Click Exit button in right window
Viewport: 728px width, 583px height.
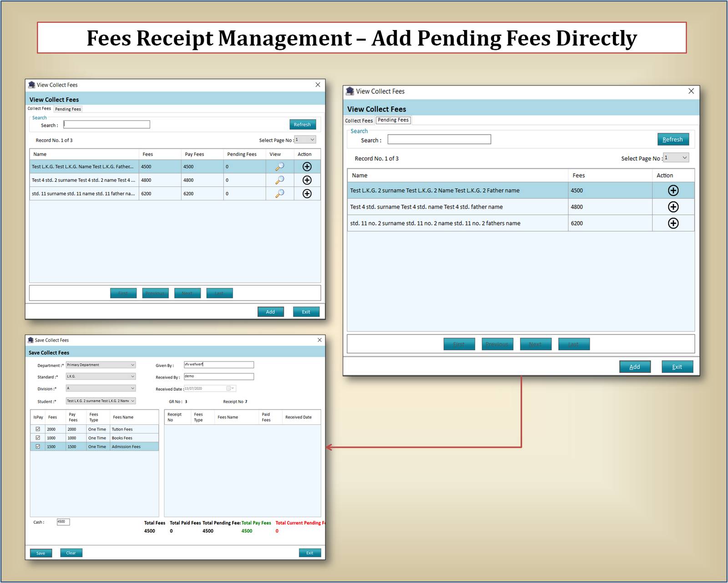tap(677, 367)
